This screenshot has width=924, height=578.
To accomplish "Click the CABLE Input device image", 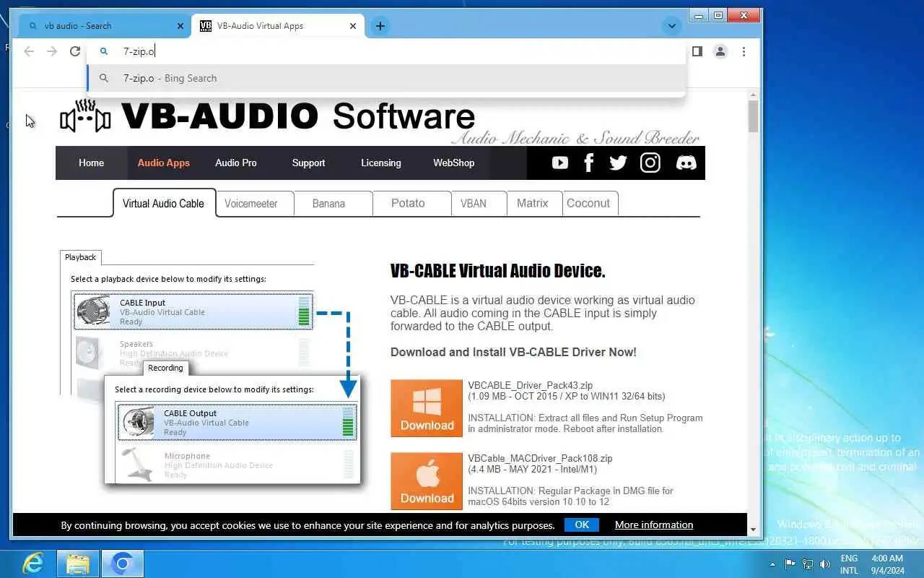I will [94, 311].
